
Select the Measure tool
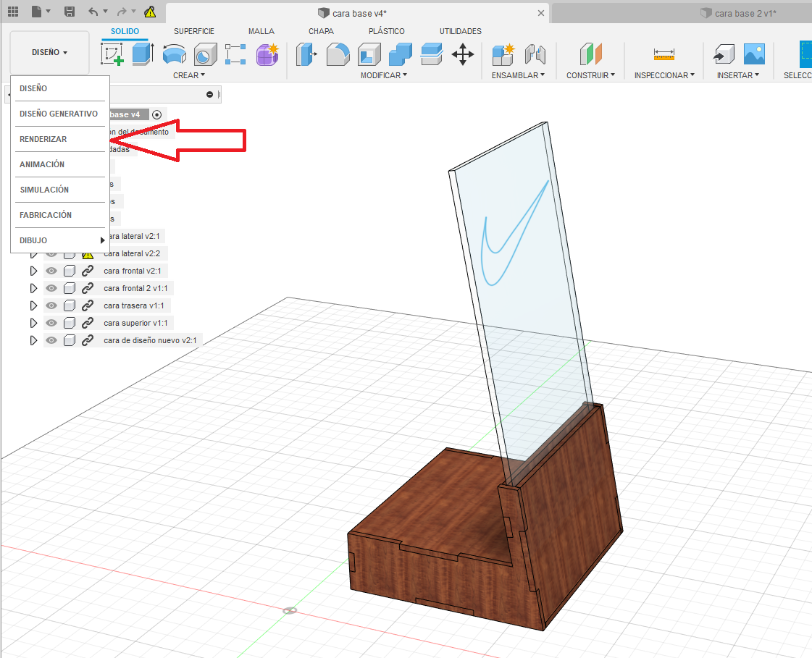point(664,54)
